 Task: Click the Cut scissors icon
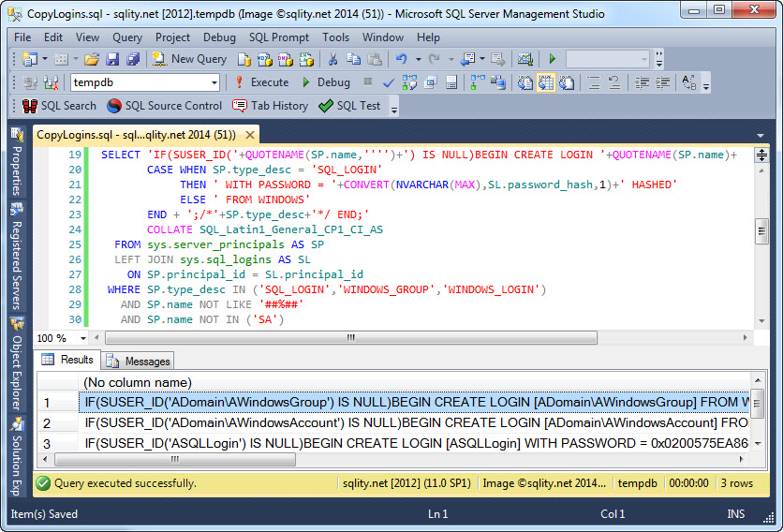tap(332, 59)
